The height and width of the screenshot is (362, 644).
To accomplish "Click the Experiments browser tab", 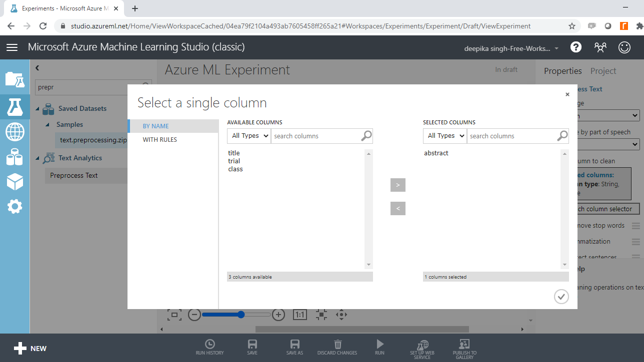I will [63, 8].
